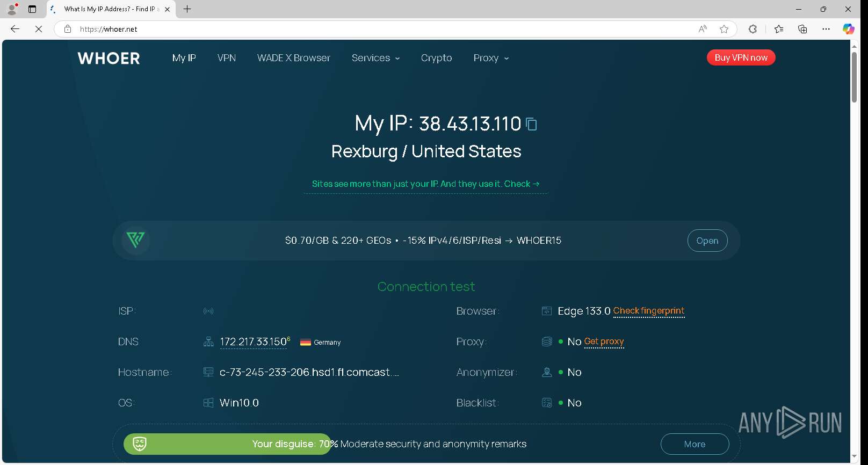Click the Hostname computer icon
Viewport: 868px width, 465px height.
[208, 372]
